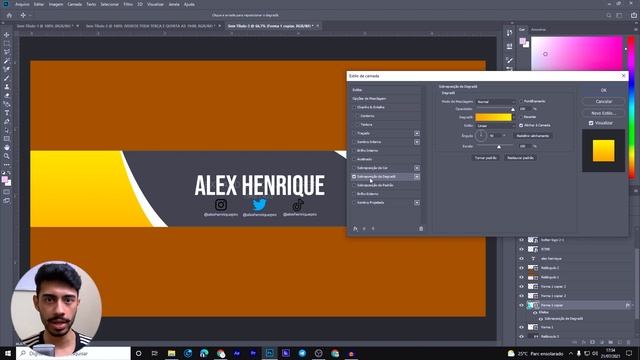This screenshot has width=640, height=360.
Task: Open the Arquivo menu
Action: click(x=22, y=4)
